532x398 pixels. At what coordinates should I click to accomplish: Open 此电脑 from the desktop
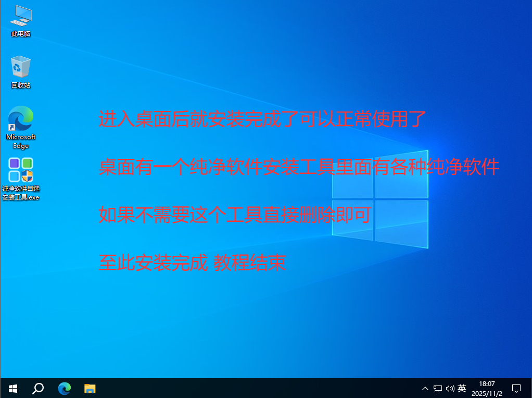[x=20, y=16]
